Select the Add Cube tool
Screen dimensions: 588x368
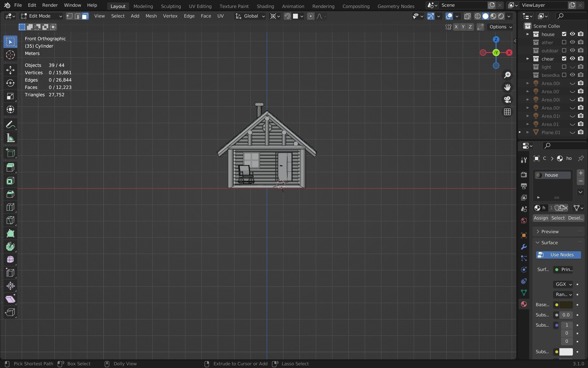click(x=10, y=153)
